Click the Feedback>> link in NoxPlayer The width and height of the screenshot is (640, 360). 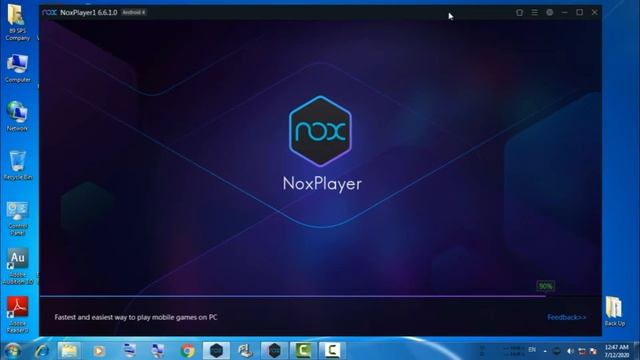pyautogui.click(x=567, y=317)
